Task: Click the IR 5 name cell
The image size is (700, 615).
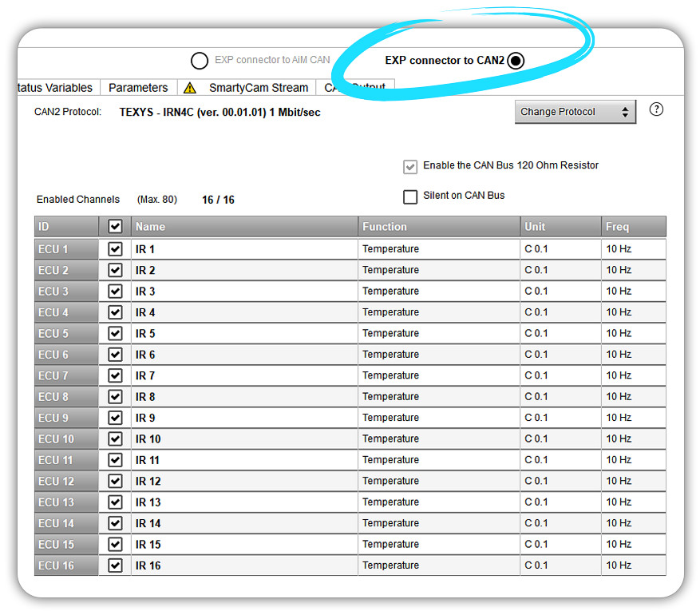Action: (243, 334)
